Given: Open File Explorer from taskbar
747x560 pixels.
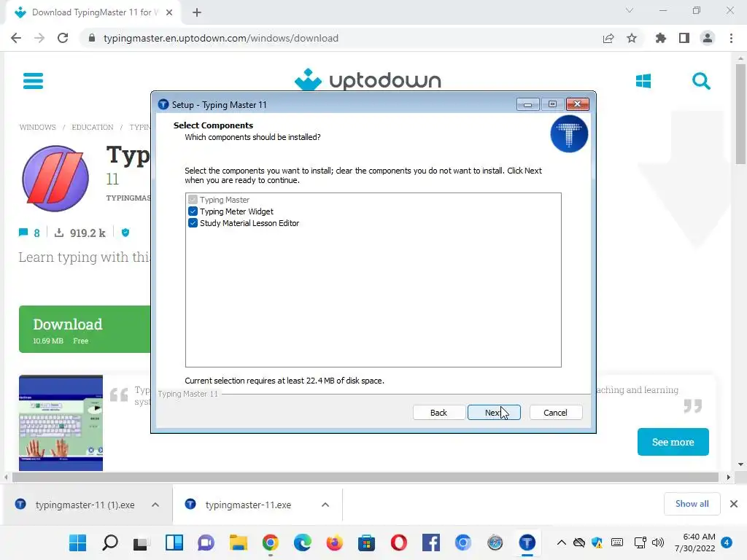Looking at the screenshot, I should [239, 542].
